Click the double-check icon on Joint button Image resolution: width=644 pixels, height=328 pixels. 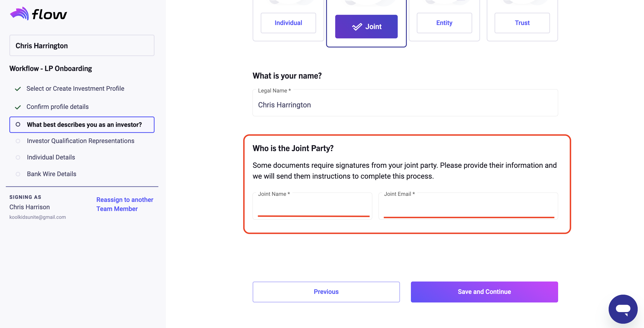click(357, 27)
